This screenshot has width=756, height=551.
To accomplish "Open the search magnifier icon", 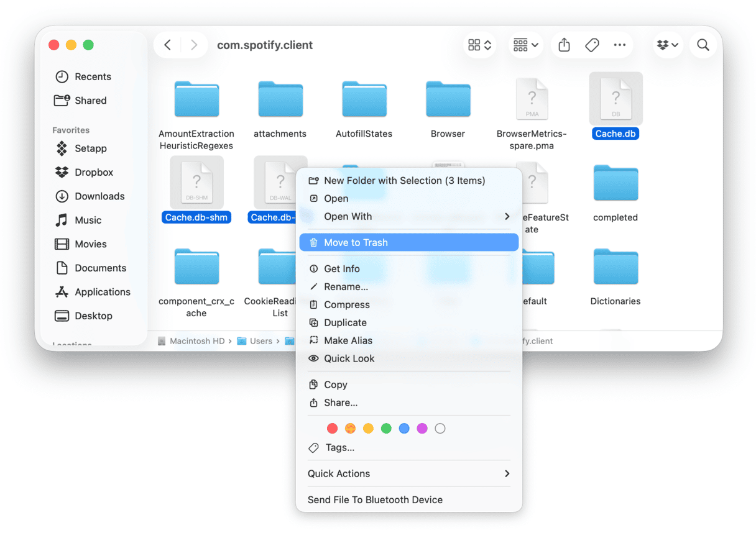I will pos(703,45).
